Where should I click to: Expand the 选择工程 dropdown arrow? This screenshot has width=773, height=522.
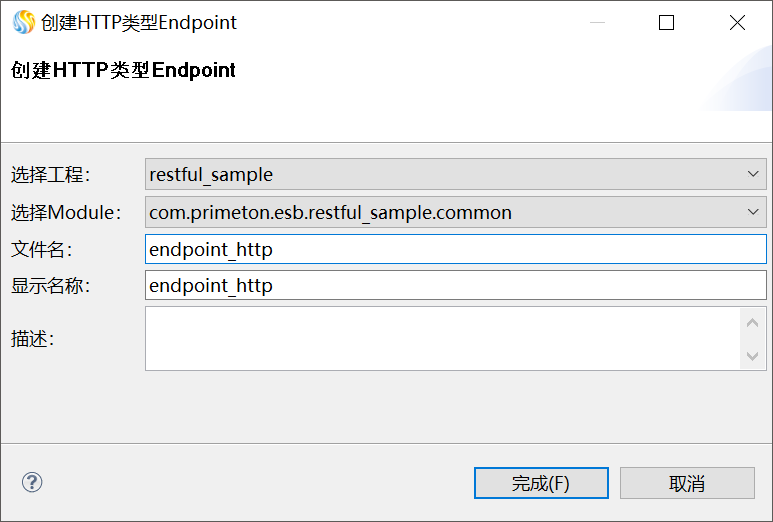point(753,174)
